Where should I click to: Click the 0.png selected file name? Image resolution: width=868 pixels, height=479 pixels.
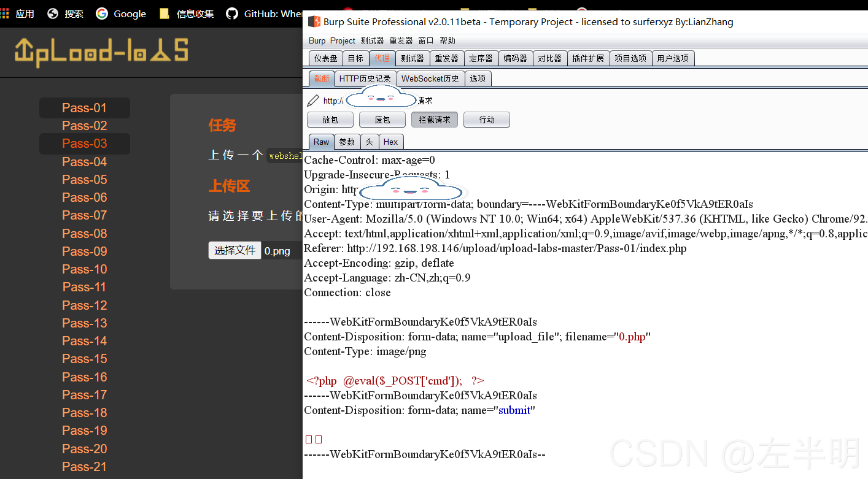277,251
